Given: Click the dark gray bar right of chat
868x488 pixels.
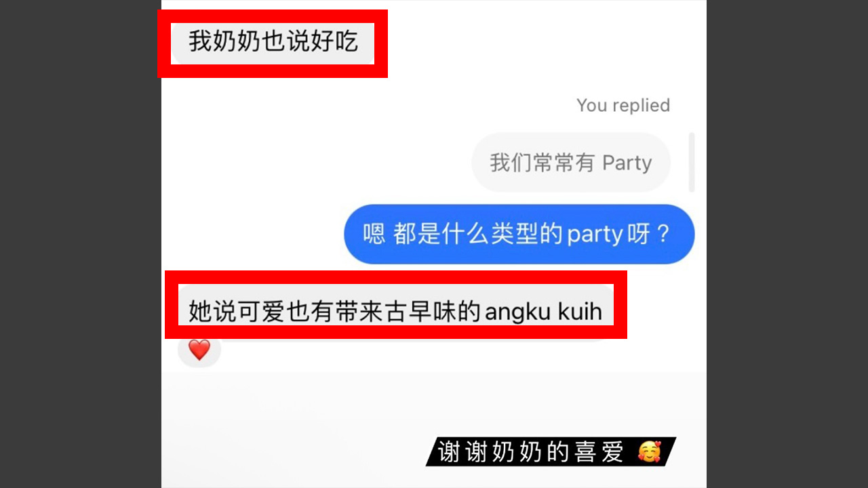Looking at the screenshot, I should point(787,244).
